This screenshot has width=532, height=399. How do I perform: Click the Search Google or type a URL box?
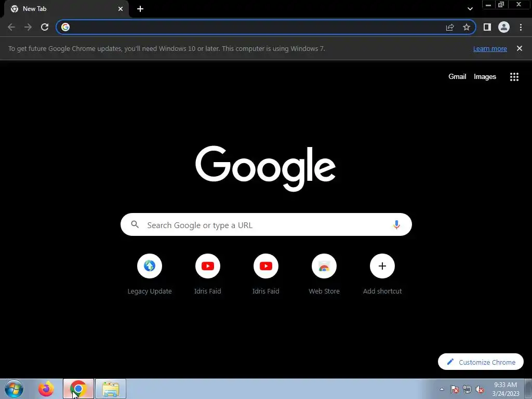point(266,224)
